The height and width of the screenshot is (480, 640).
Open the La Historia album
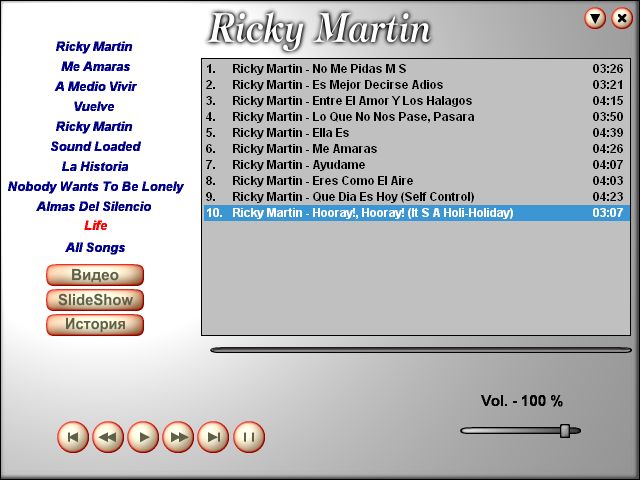[x=95, y=167]
